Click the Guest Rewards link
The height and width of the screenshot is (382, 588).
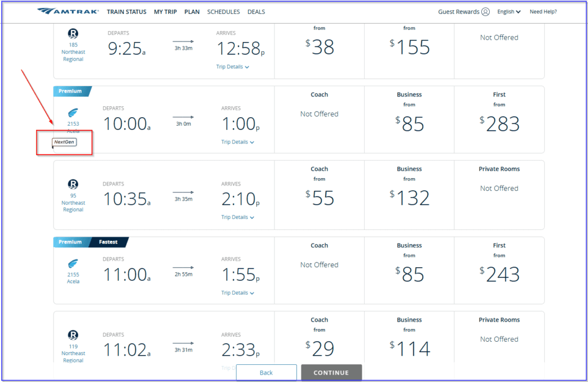coord(459,11)
